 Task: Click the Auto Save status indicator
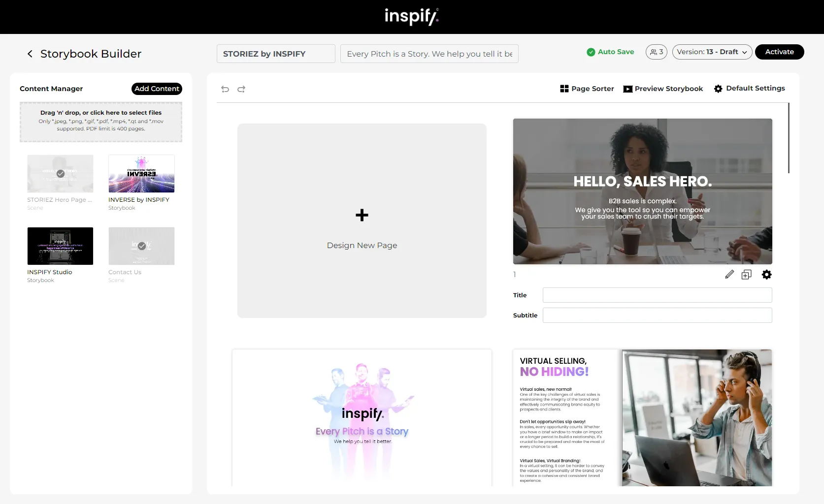(610, 52)
